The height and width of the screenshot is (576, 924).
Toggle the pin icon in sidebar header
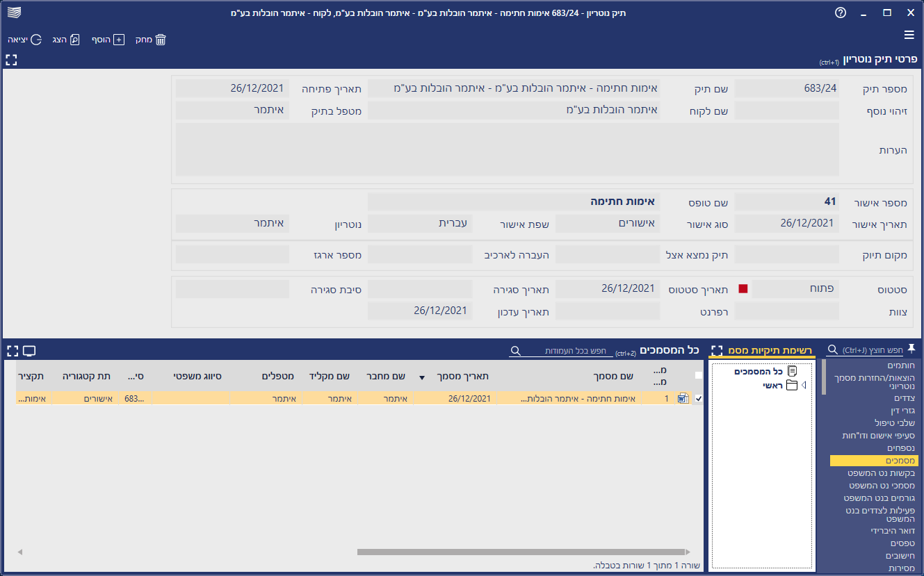(x=911, y=349)
